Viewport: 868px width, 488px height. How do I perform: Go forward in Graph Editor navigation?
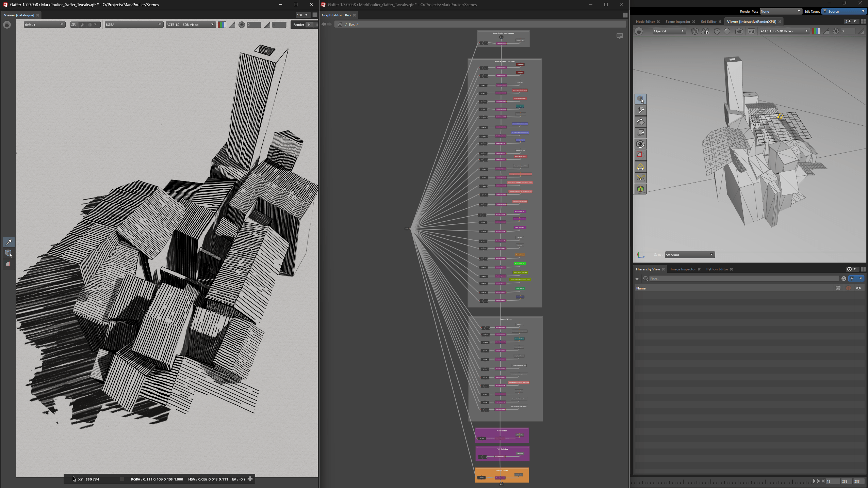(329, 25)
